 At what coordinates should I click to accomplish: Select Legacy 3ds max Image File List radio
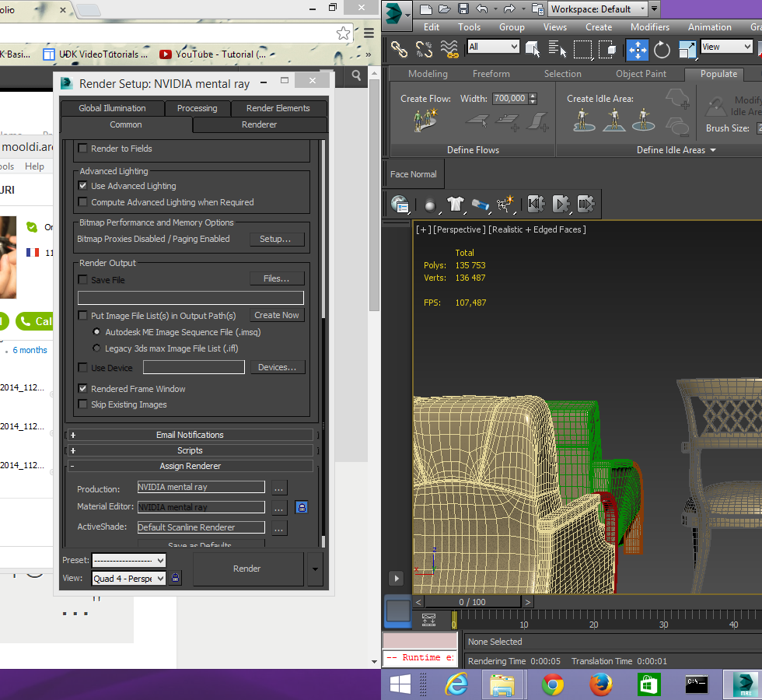point(96,348)
